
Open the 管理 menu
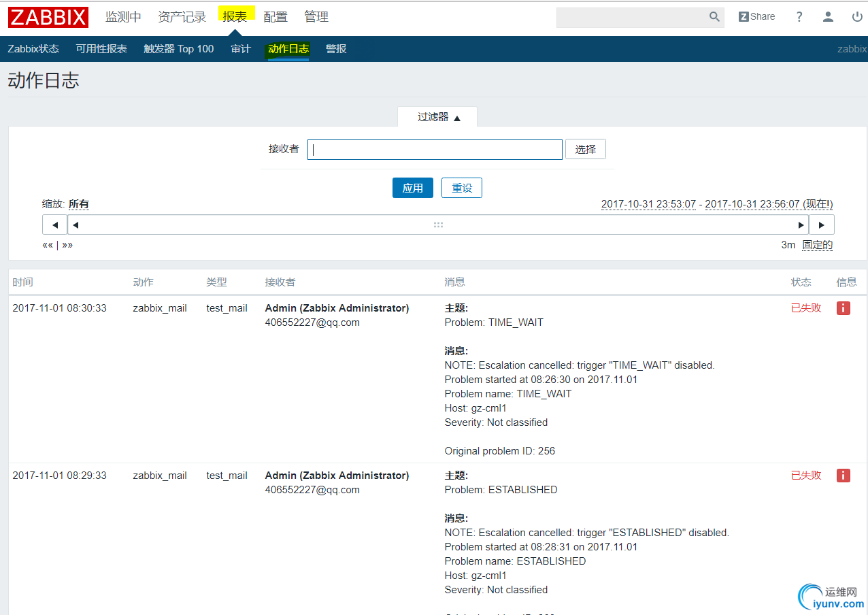click(316, 17)
